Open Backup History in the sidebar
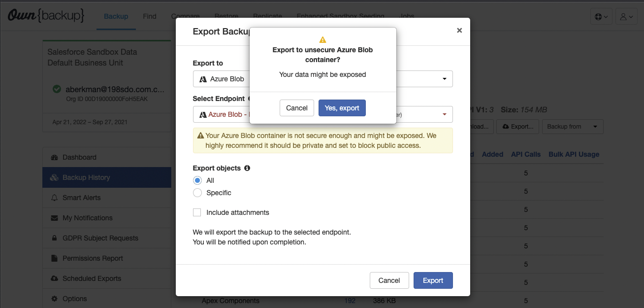Image resolution: width=644 pixels, height=308 pixels. point(107,177)
